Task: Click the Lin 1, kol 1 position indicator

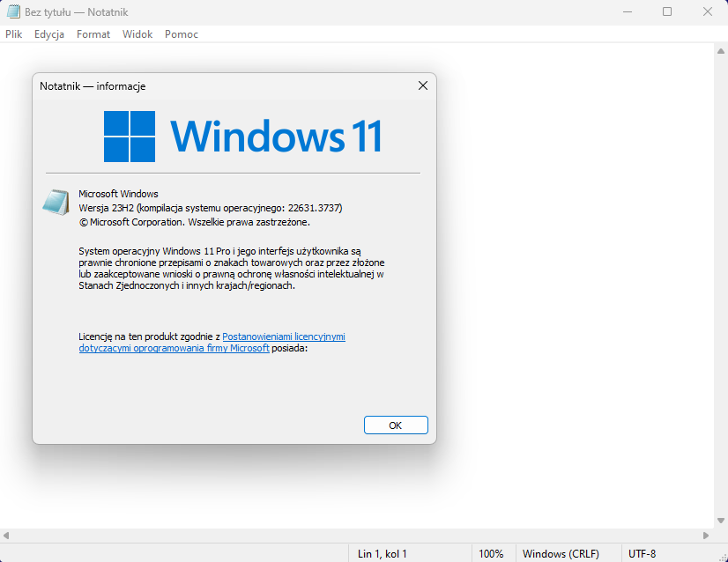Action: click(383, 554)
